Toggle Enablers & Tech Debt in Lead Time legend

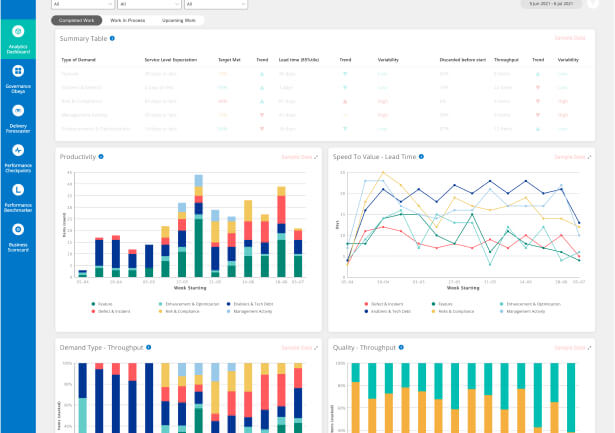coord(388,311)
